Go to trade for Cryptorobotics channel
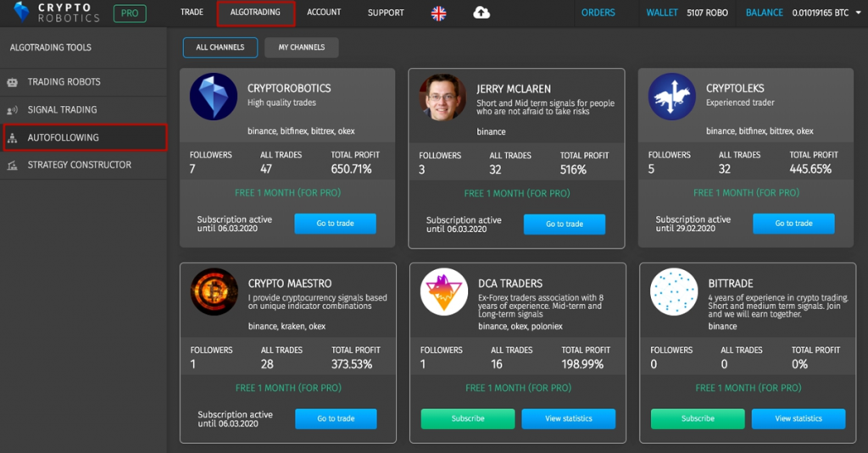 coord(335,224)
